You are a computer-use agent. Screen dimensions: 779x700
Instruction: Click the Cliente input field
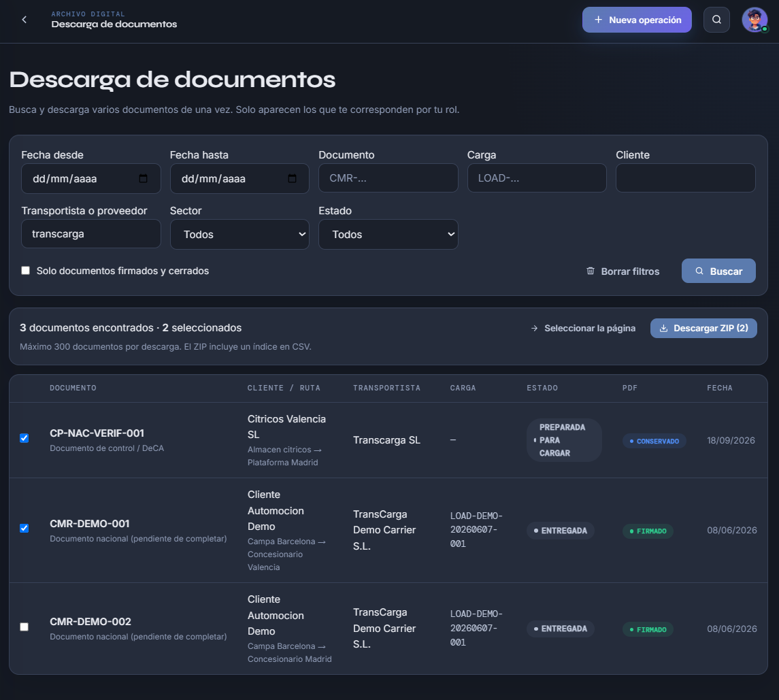tap(686, 178)
